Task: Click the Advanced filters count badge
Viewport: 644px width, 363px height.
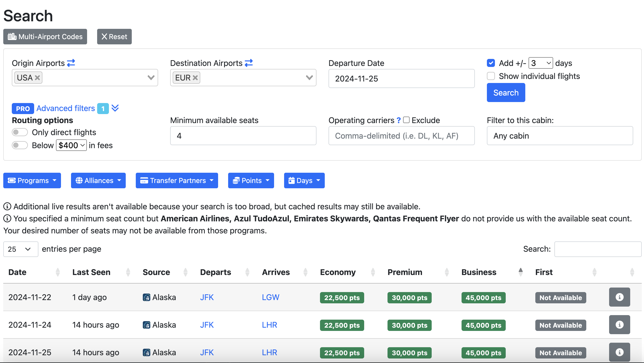Action: pos(103,109)
